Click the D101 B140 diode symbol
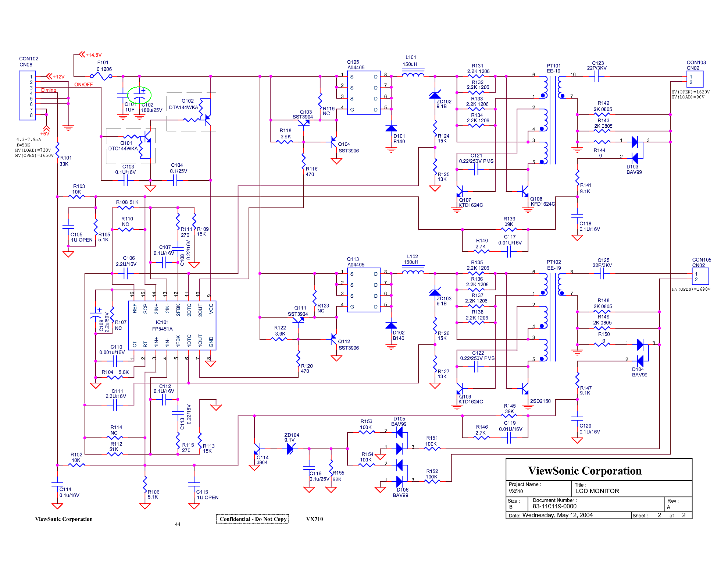 (x=391, y=128)
